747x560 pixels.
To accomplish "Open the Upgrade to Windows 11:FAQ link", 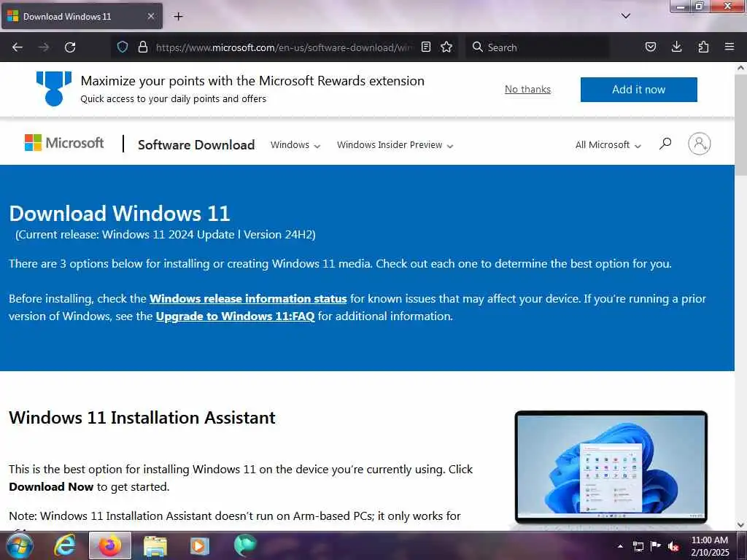I will pos(235,316).
